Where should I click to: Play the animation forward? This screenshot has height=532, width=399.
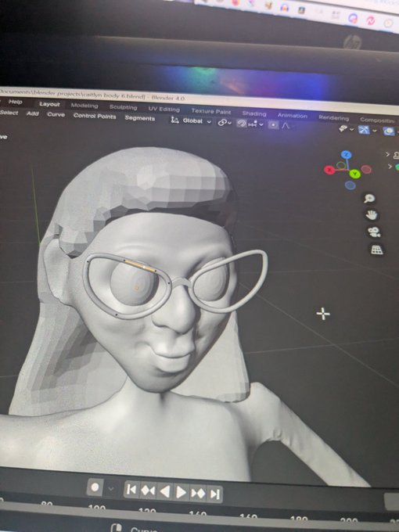[181, 492]
